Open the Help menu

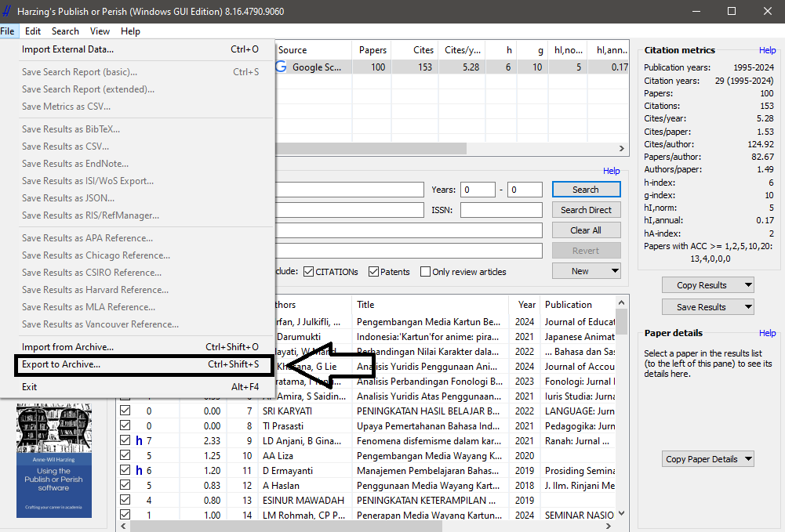pos(130,31)
